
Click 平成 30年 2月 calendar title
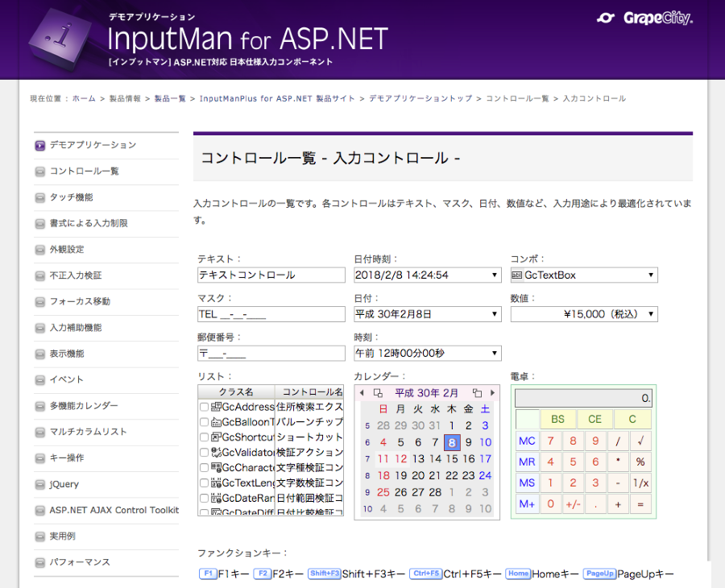(426, 393)
